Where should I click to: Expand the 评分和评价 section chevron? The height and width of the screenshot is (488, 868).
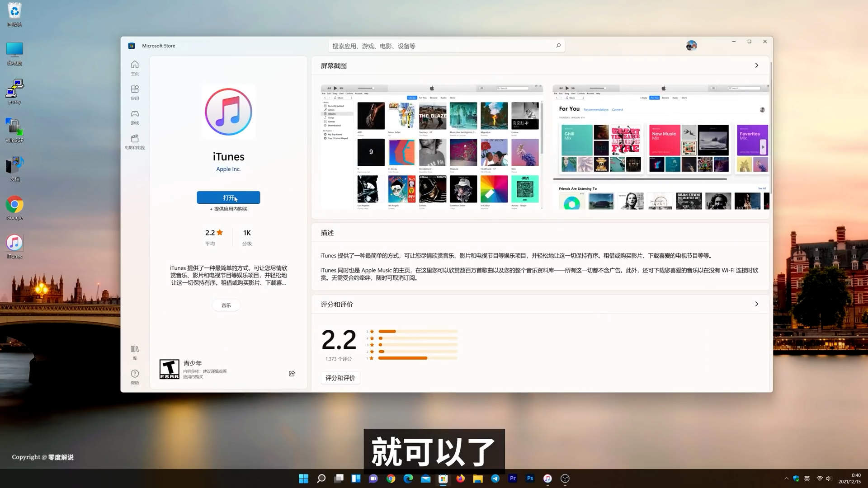757,304
